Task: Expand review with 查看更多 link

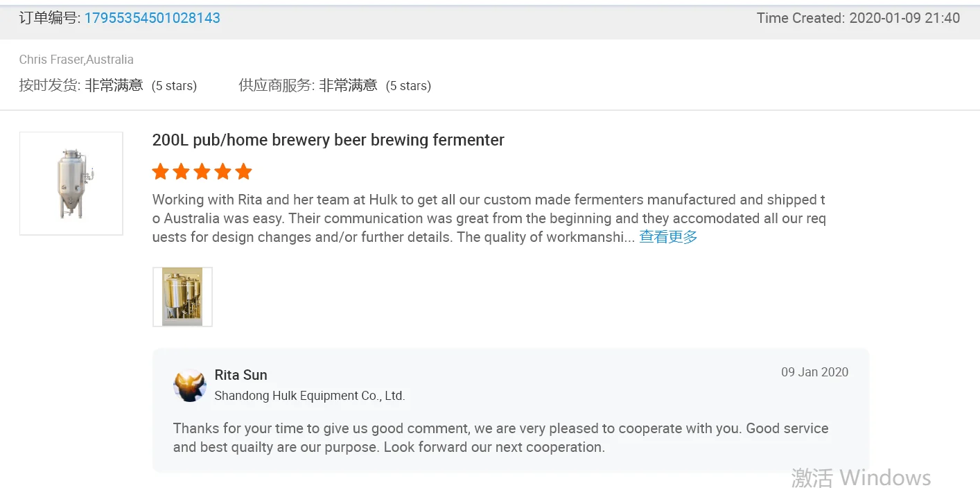Action: click(668, 237)
